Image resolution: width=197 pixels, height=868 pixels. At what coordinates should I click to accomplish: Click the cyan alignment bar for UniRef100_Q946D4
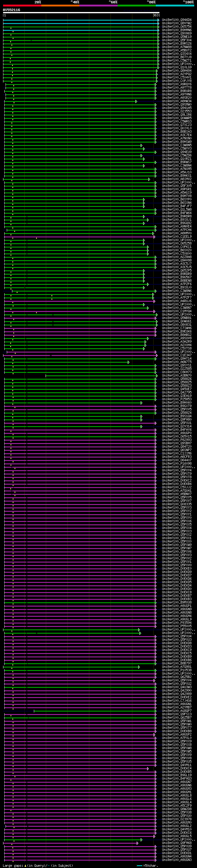pos(81,20)
